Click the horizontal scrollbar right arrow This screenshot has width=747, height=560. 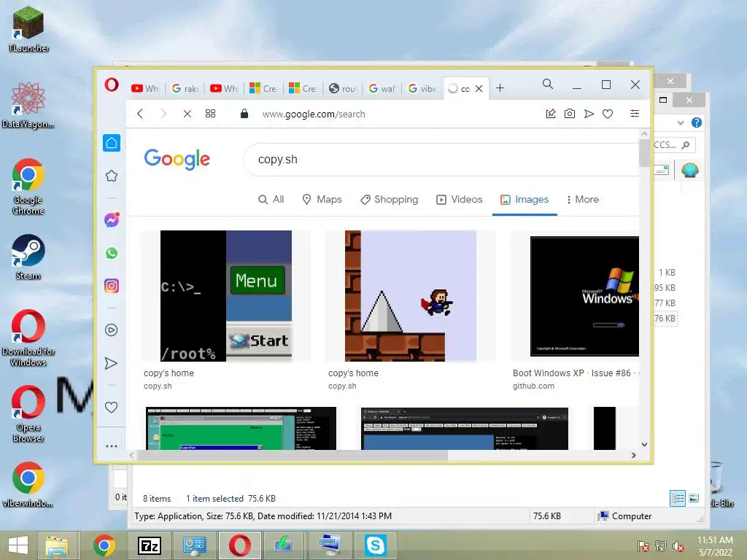(x=634, y=455)
